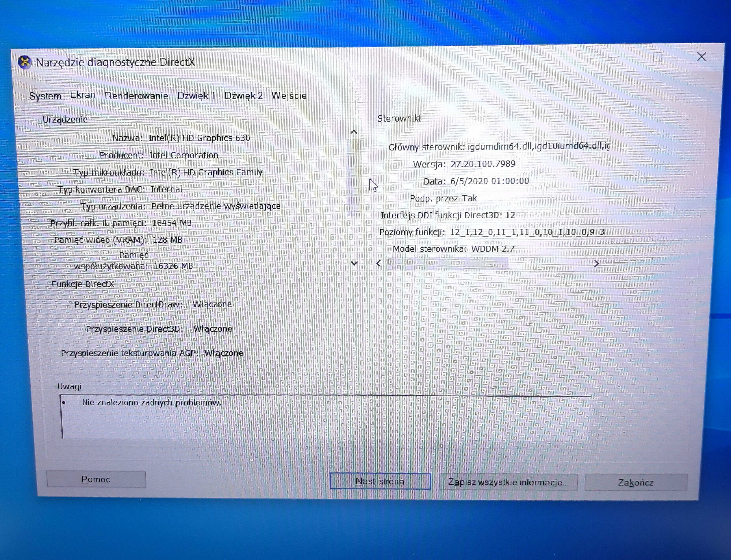
Task: Click Direct3D acceleration 'Włączone' status
Action: click(213, 329)
